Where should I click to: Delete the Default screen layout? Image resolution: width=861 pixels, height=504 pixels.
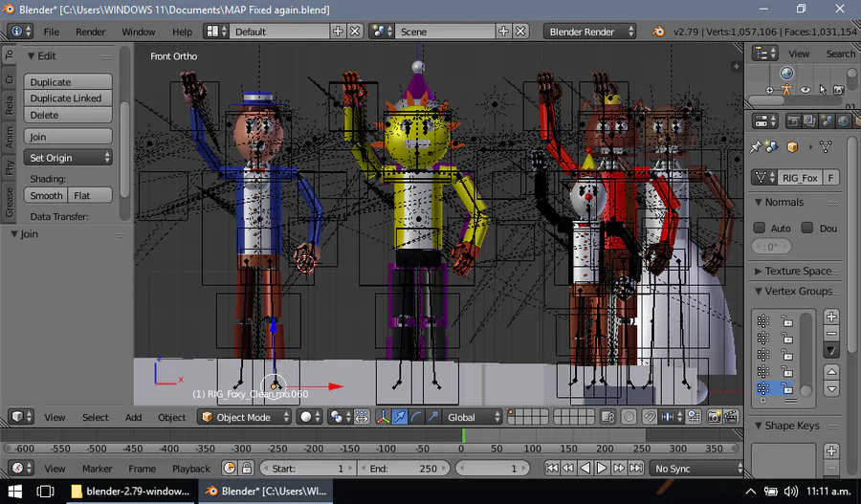click(x=355, y=32)
